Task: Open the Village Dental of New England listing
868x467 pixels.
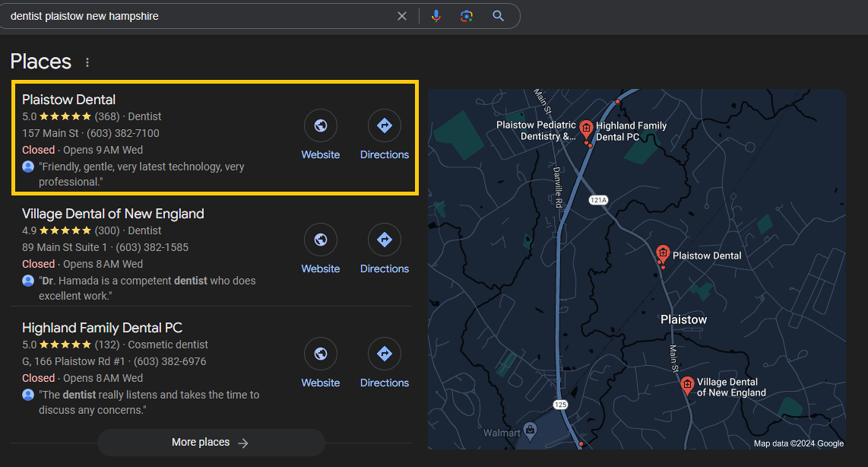Action: point(113,214)
